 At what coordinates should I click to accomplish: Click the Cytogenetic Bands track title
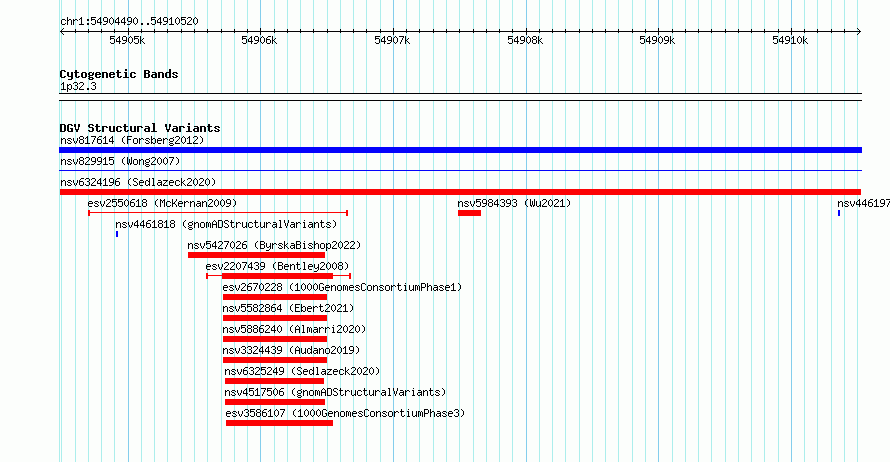(119, 74)
